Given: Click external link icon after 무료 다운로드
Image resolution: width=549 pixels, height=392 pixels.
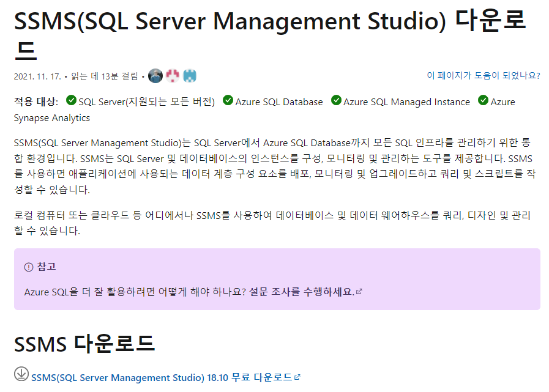Looking at the screenshot, I should tap(297, 377).
